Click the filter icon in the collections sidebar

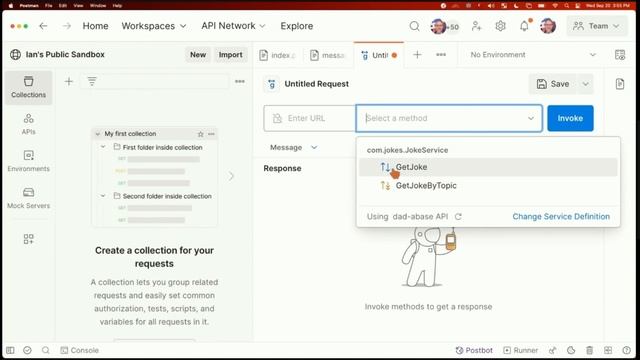[x=92, y=82]
